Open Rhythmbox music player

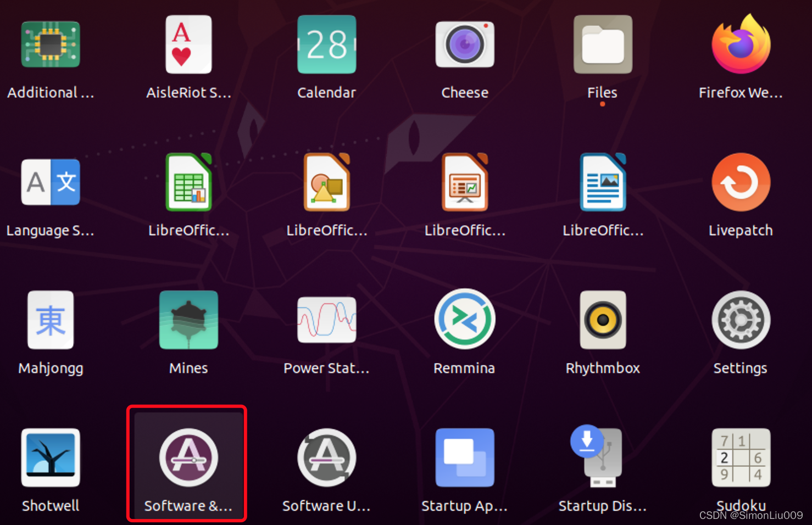point(603,320)
